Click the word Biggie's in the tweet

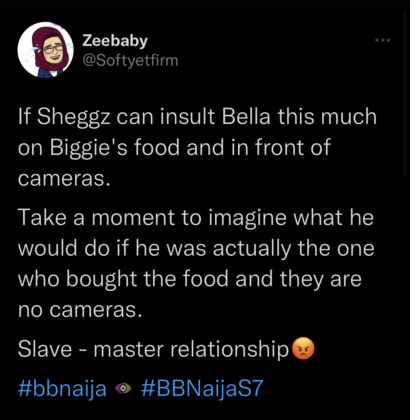pos(89,148)
